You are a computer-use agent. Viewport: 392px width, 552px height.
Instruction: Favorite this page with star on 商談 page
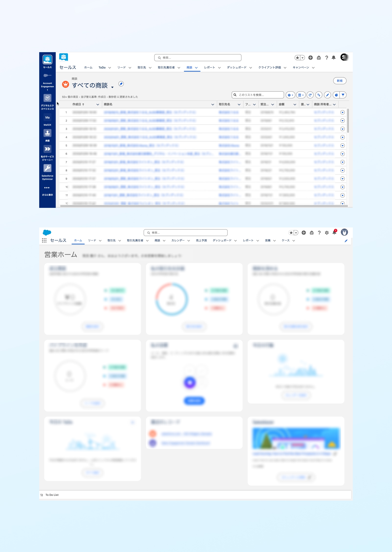297,58
